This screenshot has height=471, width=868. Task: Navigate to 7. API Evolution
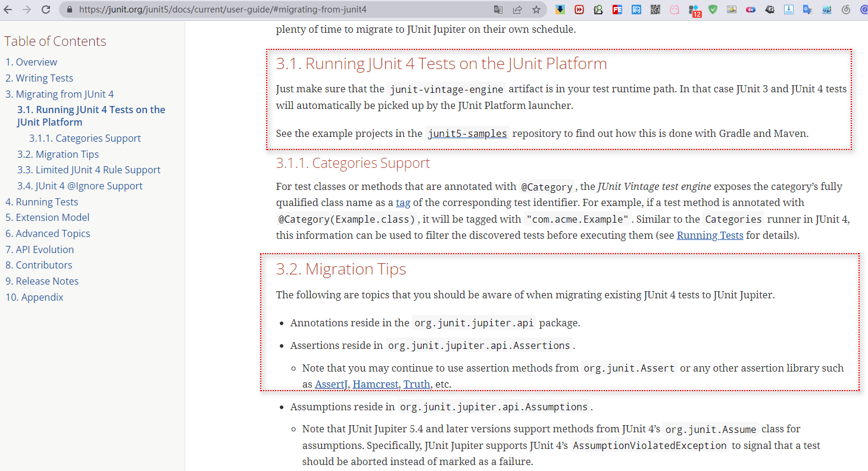40,249
